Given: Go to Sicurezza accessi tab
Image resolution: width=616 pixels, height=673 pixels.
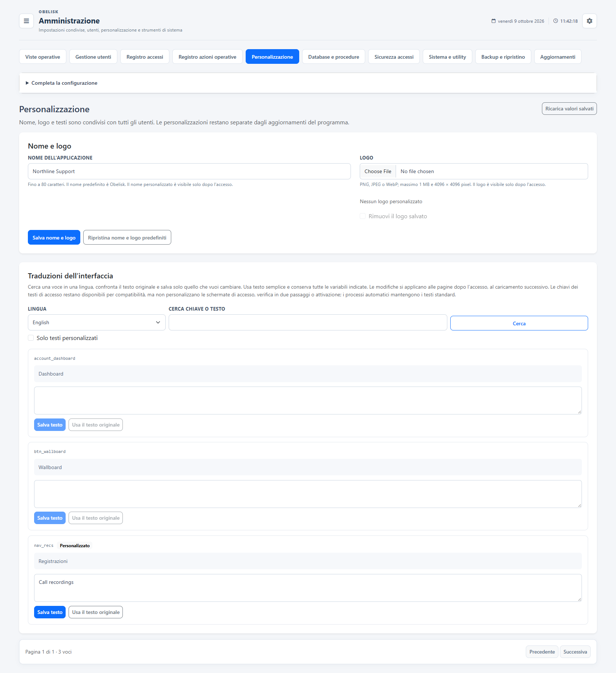Looking at the screenshot, I should pos(394,57).
